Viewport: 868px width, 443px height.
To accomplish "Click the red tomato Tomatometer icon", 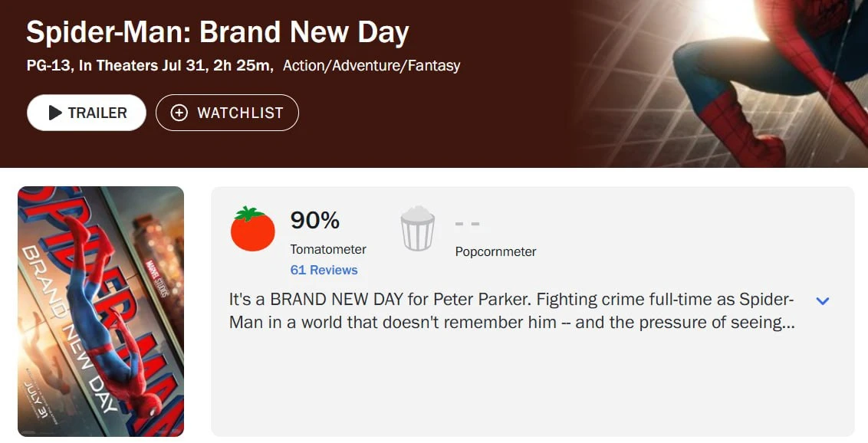I will [252, 229].
